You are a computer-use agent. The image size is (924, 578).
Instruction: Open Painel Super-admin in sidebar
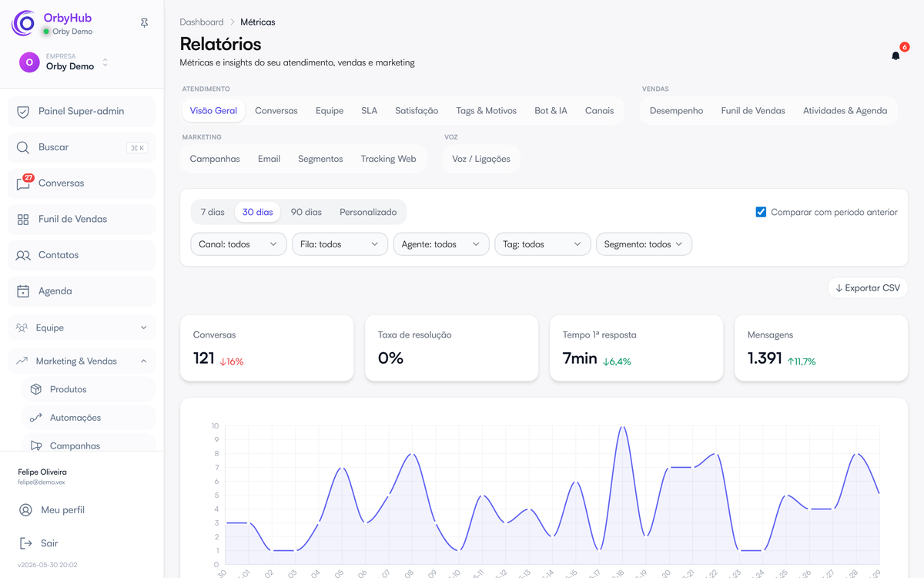point(82,112)
